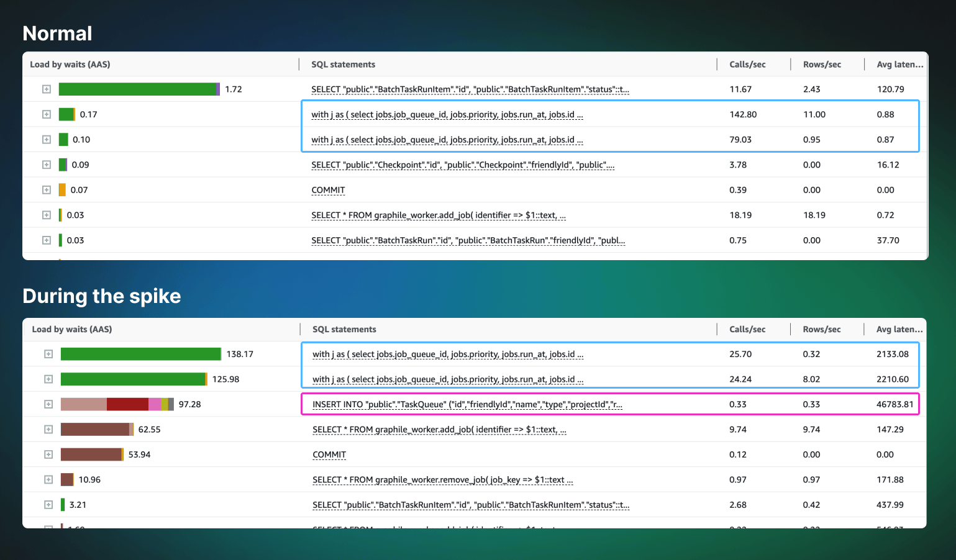Expand the 53.94 COMMIT row during spike
956x560 pixels.
click(x=48, y=454)
